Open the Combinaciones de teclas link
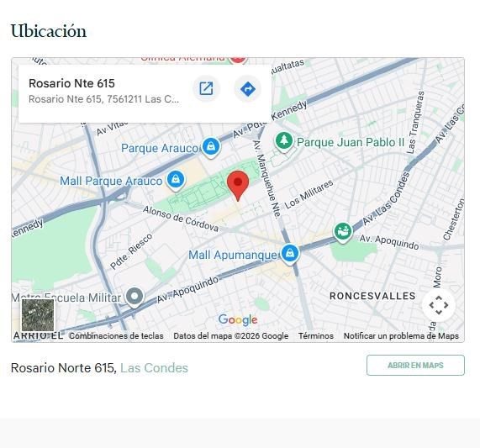 pyautogui.click(x=116, y=335)
